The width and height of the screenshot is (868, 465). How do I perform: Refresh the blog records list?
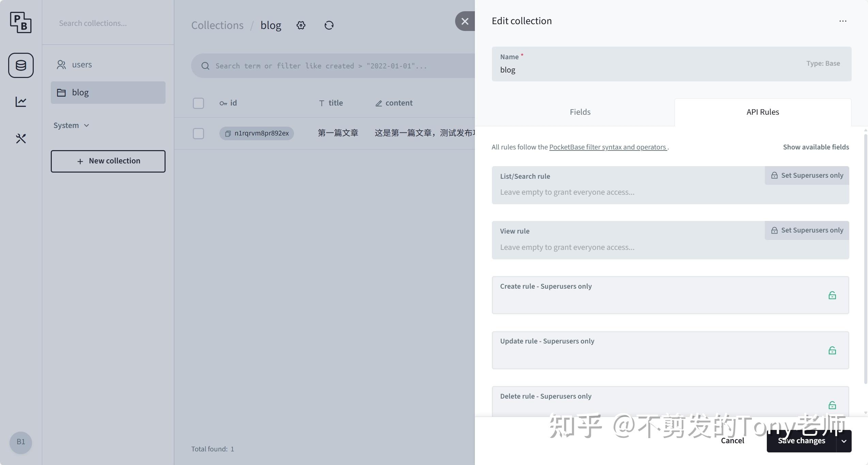pos(328,25)
